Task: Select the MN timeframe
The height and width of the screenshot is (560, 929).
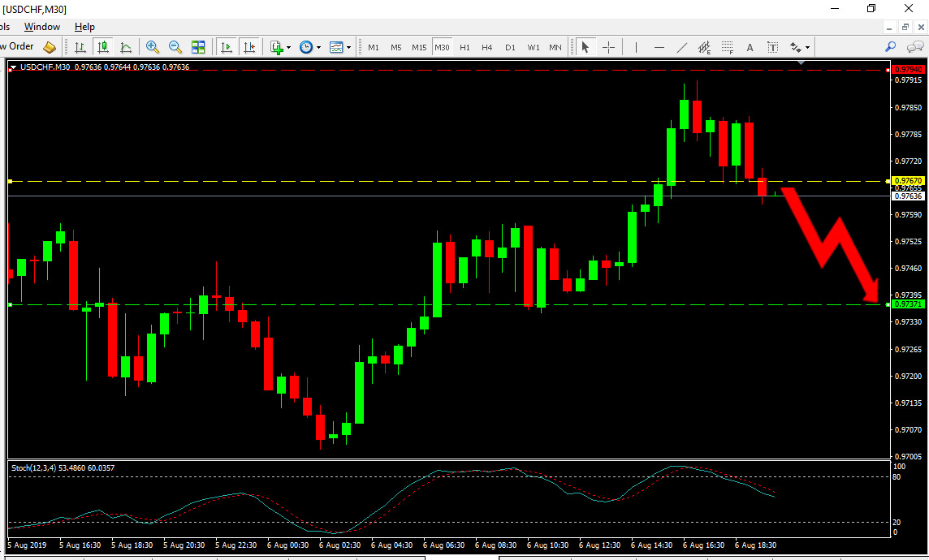Action: 555,47
